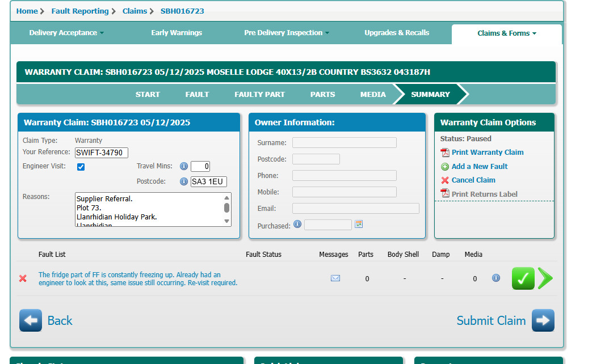The height and width of the screenshot is (364, 609).
Task: Click Print Warranty Claim link
Action: 487,153
